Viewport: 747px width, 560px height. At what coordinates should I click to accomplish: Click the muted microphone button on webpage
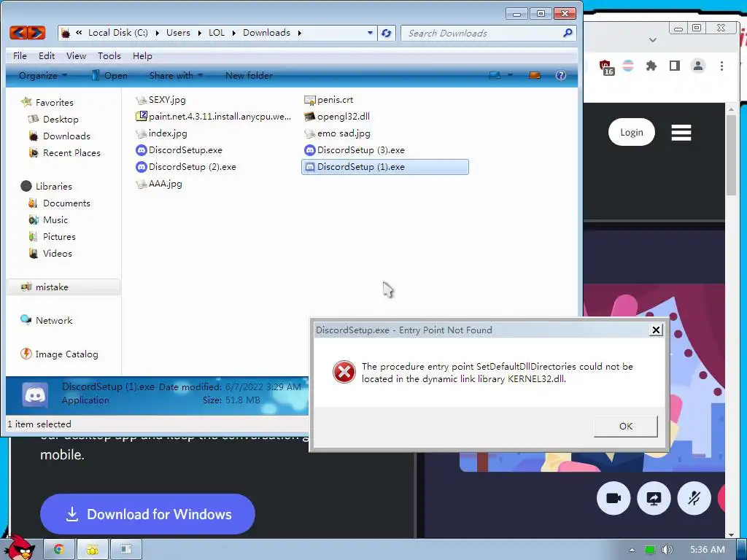click(x=694, y=498)
